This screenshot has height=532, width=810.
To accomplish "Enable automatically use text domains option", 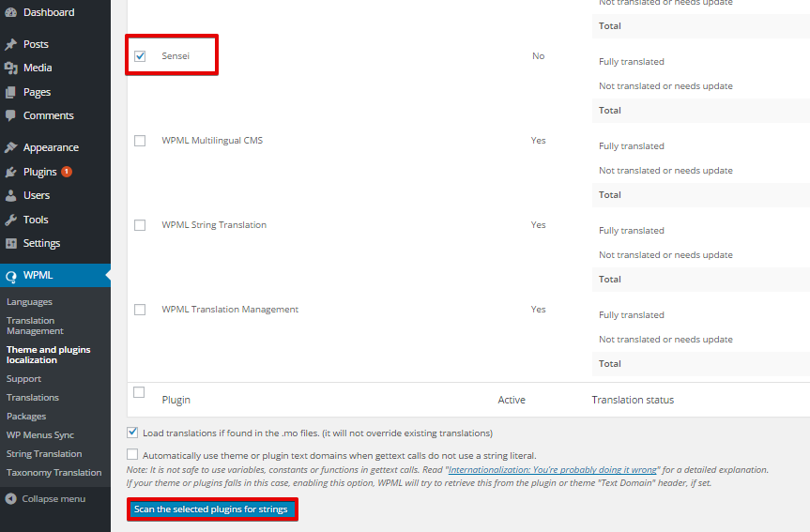I will click(x=132, y=454).
